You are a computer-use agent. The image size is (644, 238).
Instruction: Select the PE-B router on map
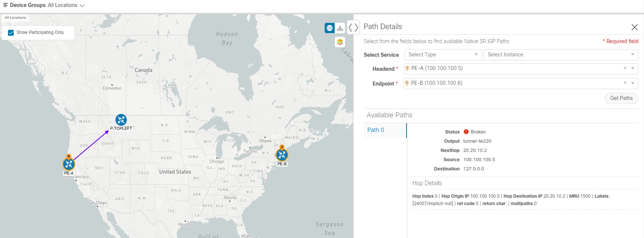(x=282, y=155)
